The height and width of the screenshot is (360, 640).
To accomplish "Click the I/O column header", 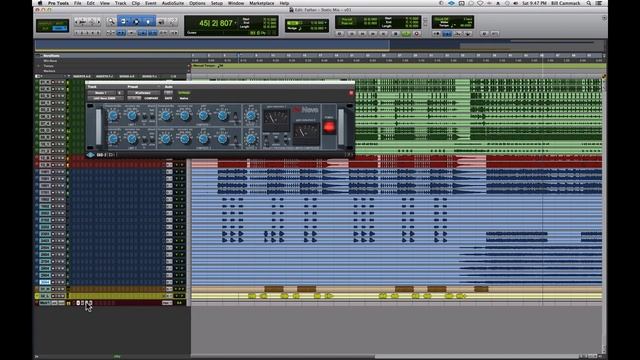I will click(173, 76).
